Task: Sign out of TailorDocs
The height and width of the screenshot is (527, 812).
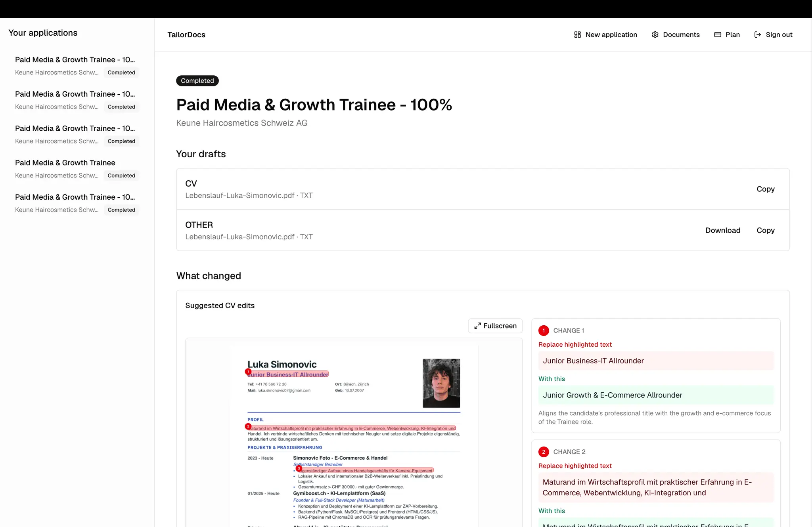Action: (773, 34)
